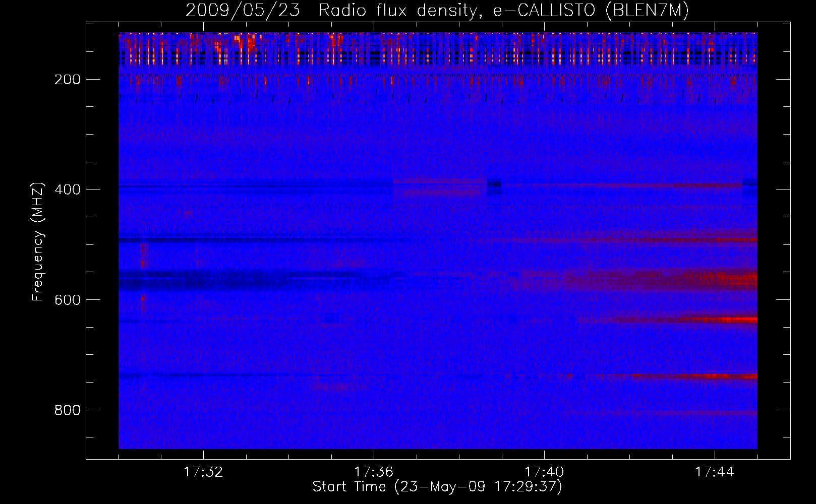Viewport: 816px width, 504px height.
Task: Select the 800 frequency tick label
Action: coord(68,410)
